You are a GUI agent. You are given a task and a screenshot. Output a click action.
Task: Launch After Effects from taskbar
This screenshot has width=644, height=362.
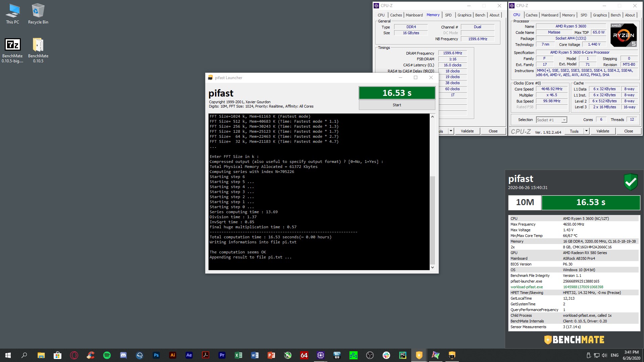pos(189,355)
